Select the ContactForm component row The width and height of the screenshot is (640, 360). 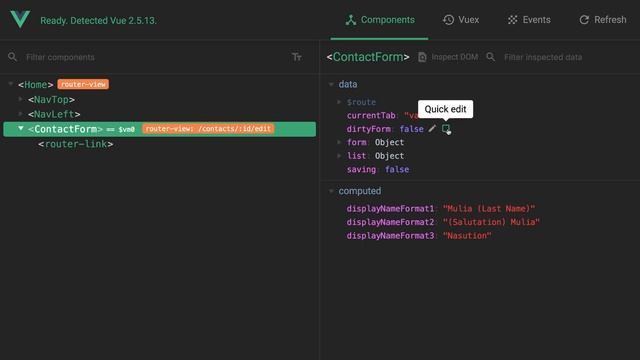click(159, 129)
